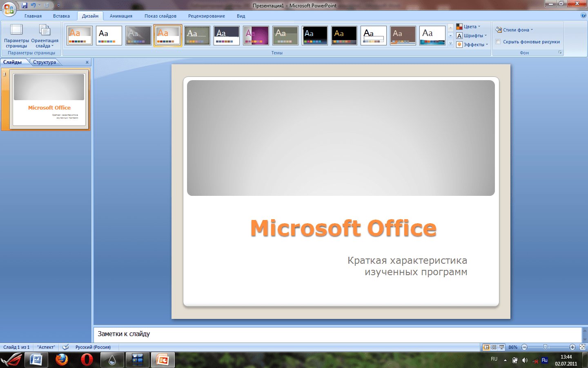Click the "Аспект" theme name in status bar
This screenshot has width=588, height=368.
pyautogui.click(x=46, y=347)
